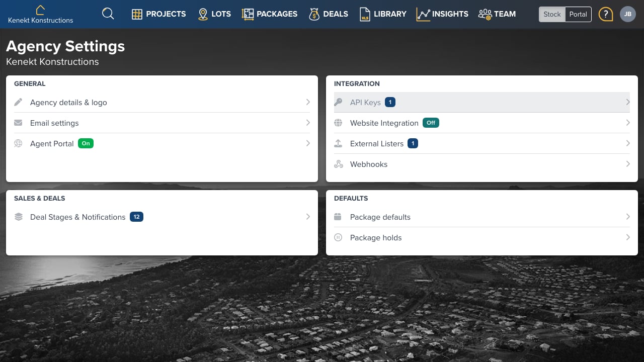Go to the Projects menu
644x362 pixels.
(159, 14)
